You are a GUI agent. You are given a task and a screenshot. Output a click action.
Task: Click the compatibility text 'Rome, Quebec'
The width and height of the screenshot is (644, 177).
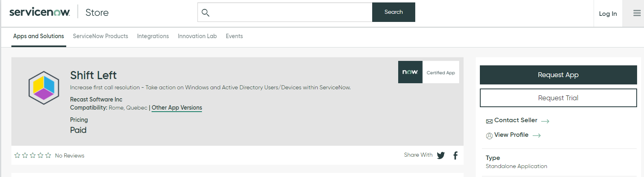[x=128, y=108]
